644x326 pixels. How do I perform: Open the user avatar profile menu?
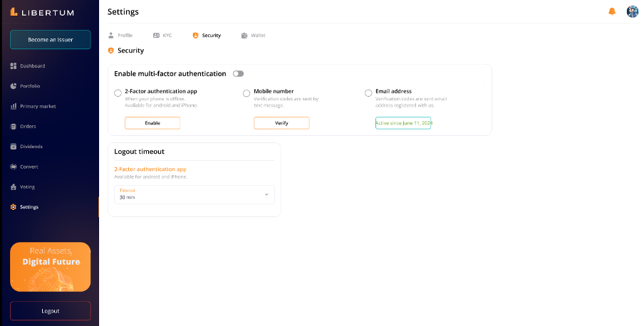[x=632, y=11]
